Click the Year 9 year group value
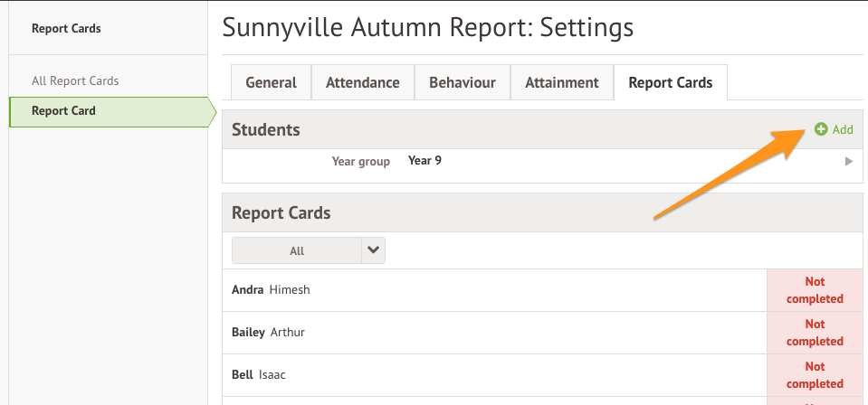This screenshot has height=405, width=868. [x=424, y=160]
